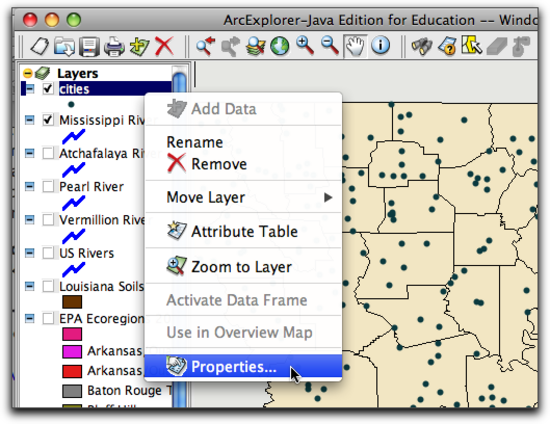Enable the Pearl River layer checkbox
The width and height of the screenshot is (550, 424).
pyautogui.click(x=48, y=186)
